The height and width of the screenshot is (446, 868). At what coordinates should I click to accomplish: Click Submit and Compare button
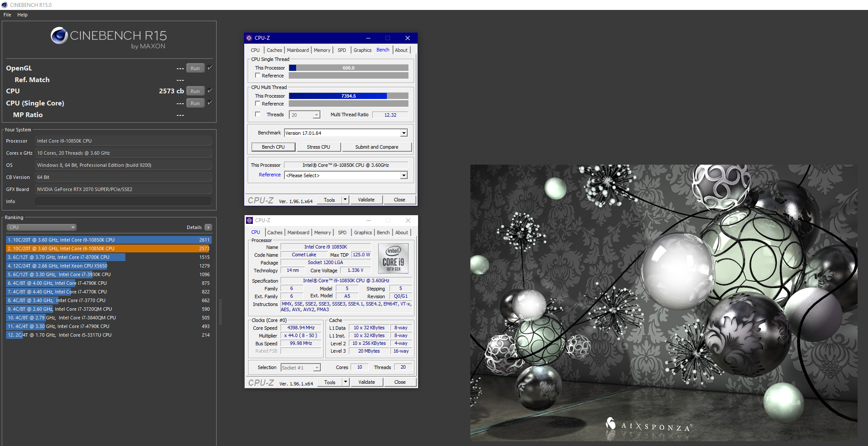(377, 147)
